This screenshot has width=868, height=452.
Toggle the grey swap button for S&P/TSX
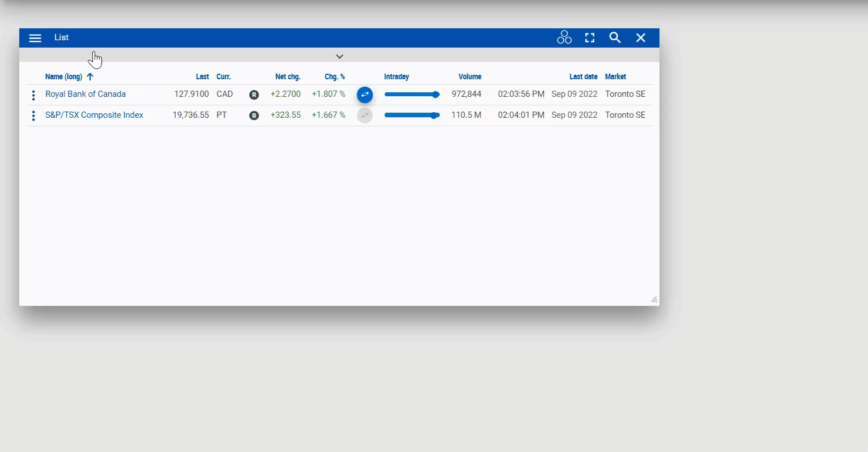(x=365, y=116)
